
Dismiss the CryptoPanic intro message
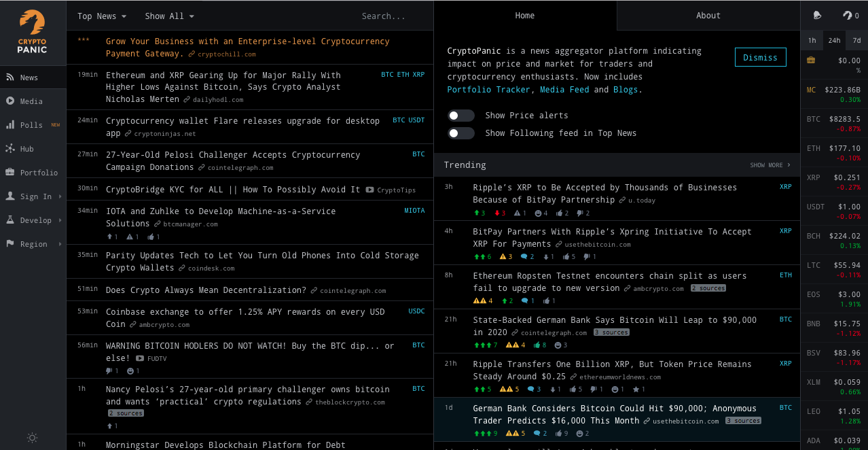[761, 58]
